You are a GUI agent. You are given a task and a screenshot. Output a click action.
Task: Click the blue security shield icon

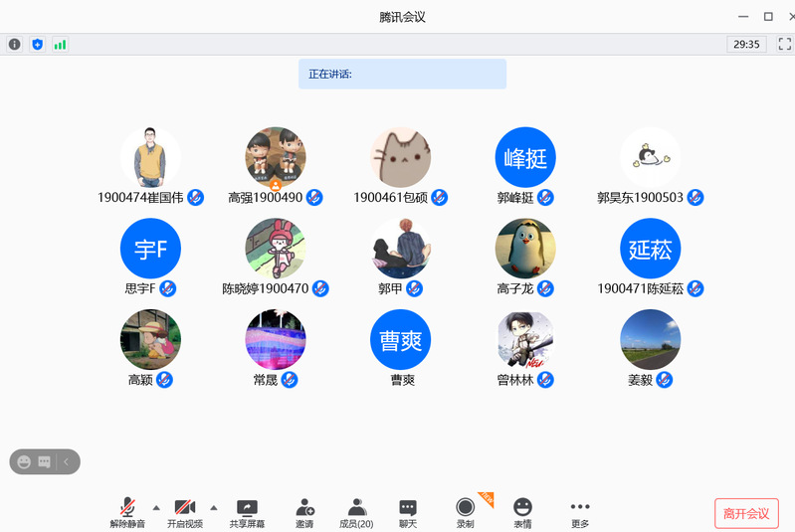[38, 44]
